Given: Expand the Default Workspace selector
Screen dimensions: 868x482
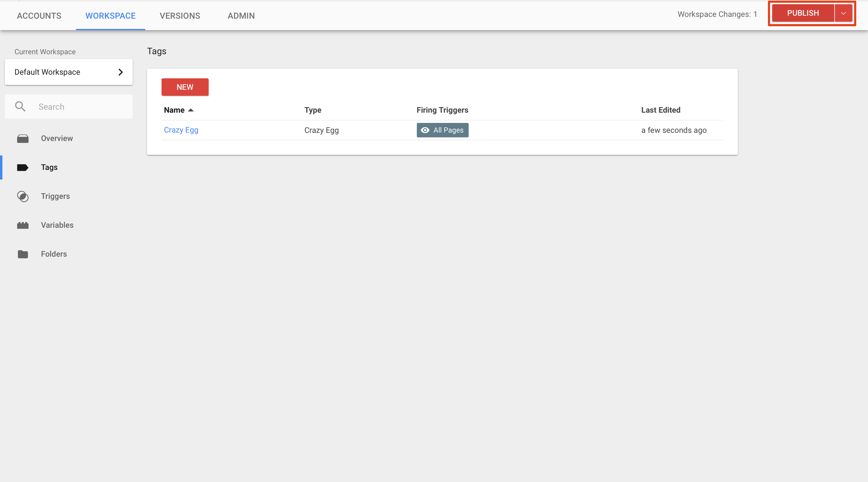Looking at the screenshot, I should coord(68,72).
